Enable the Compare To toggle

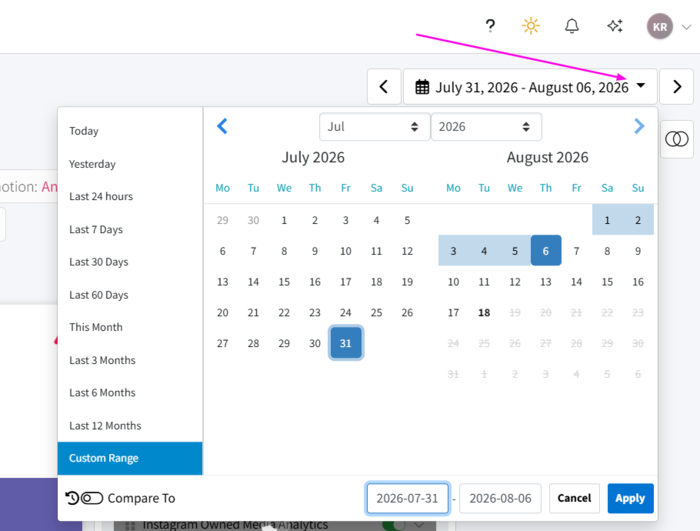pos(92,498)
